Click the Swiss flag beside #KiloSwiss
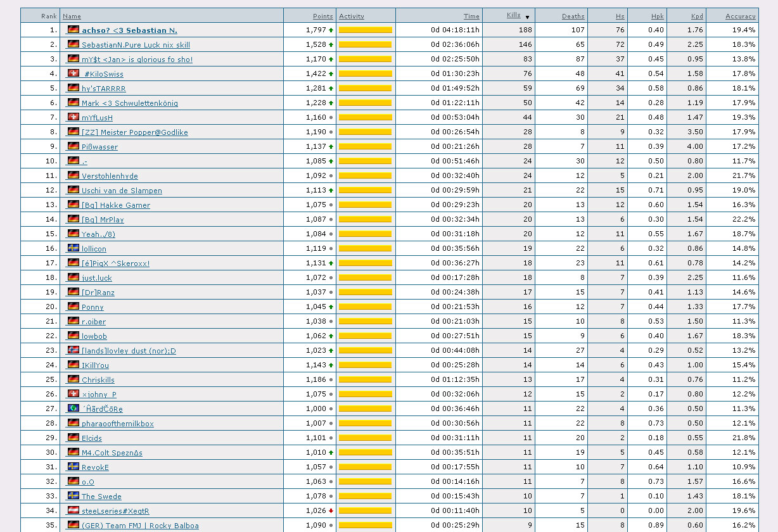The image size is (778, 532). click(73, 73)
